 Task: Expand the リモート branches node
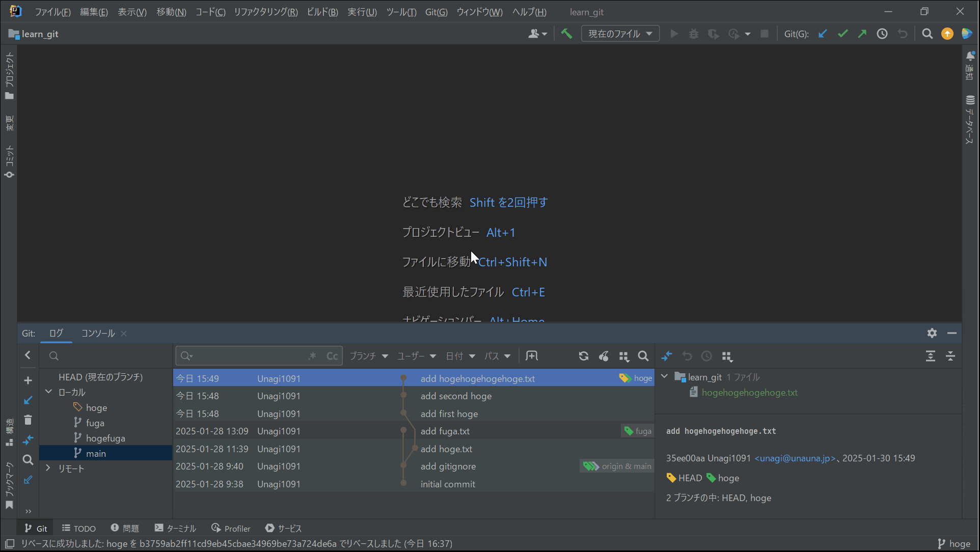(48, 468)
